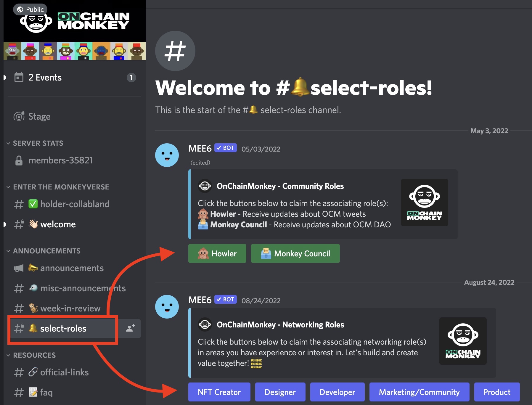Click the hash icon for holder-collabland

(19, 204)
